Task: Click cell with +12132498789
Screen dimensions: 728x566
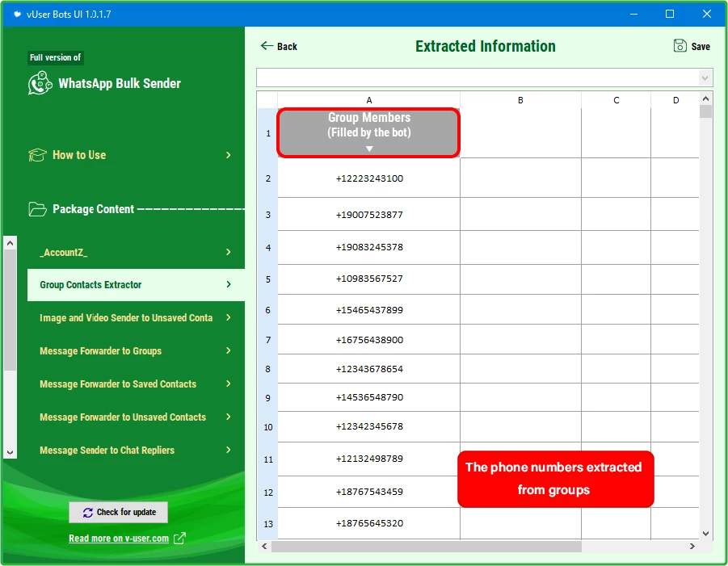Action: (368, 459)
